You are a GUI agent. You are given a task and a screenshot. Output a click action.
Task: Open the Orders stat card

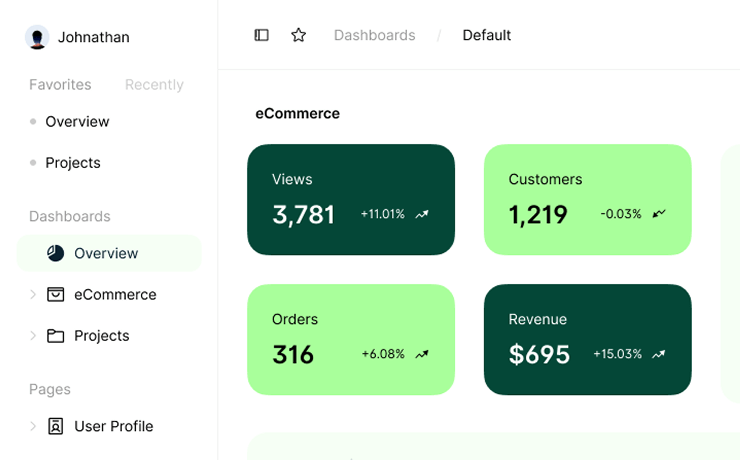(x=351, y=339)
